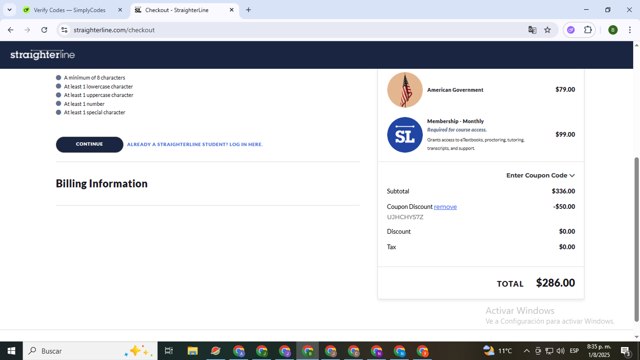Open File Explorer from the taskbar
This screenshot has width=640, height=360.
(192, 351)
